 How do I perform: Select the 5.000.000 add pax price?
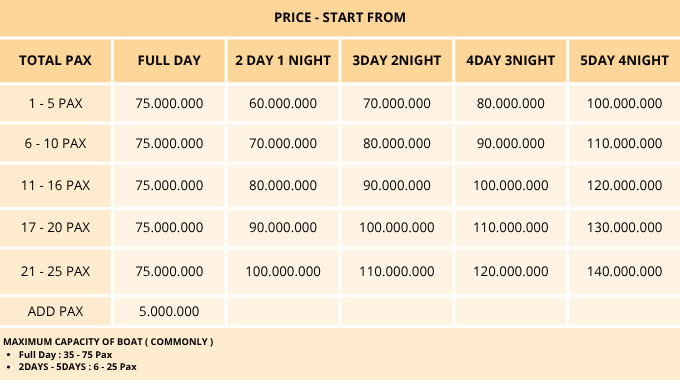pyautogui.click(x=169, y=311)
